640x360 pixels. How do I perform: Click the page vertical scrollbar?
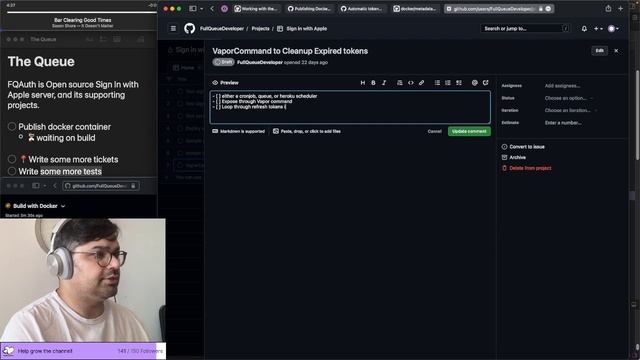tap(638, 115)
